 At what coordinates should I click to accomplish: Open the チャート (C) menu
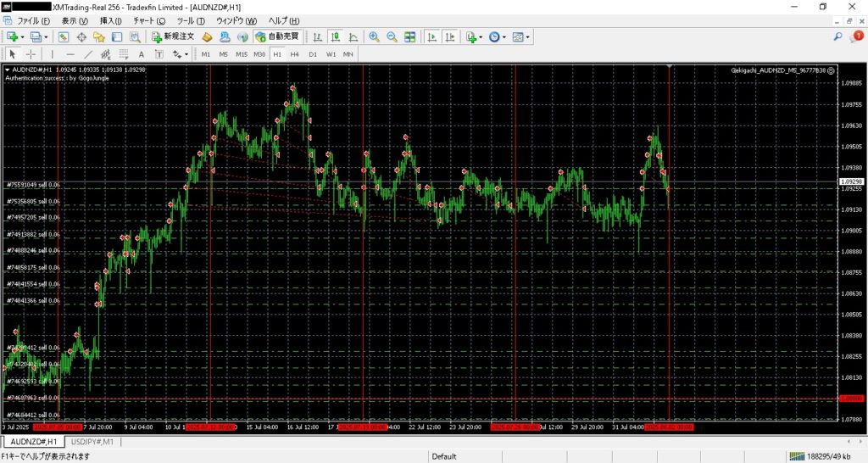tap(148, 20)
